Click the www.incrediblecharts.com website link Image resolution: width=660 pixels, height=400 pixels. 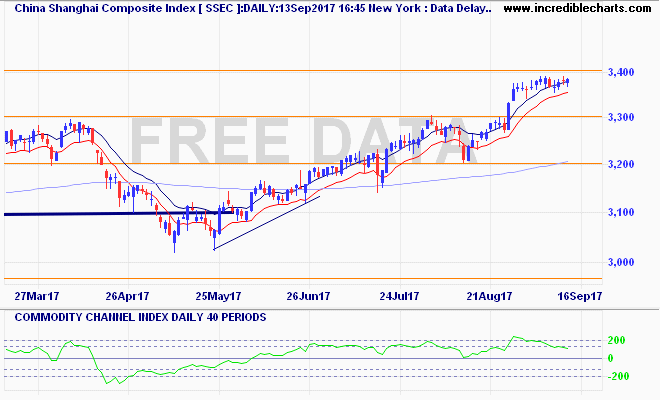click(578, 8)
